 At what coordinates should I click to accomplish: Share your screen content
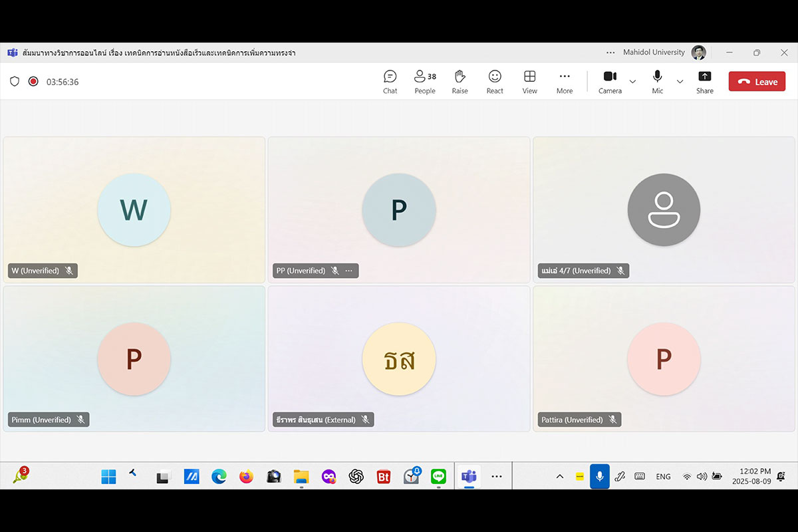(704, 82)
